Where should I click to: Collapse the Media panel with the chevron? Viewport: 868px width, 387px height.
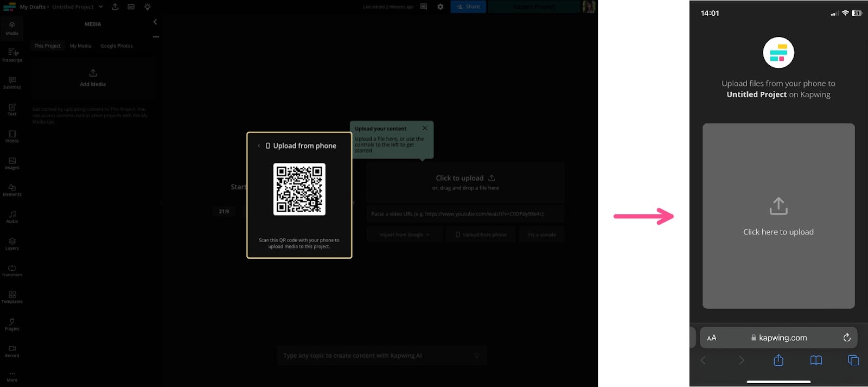(155, 22)
